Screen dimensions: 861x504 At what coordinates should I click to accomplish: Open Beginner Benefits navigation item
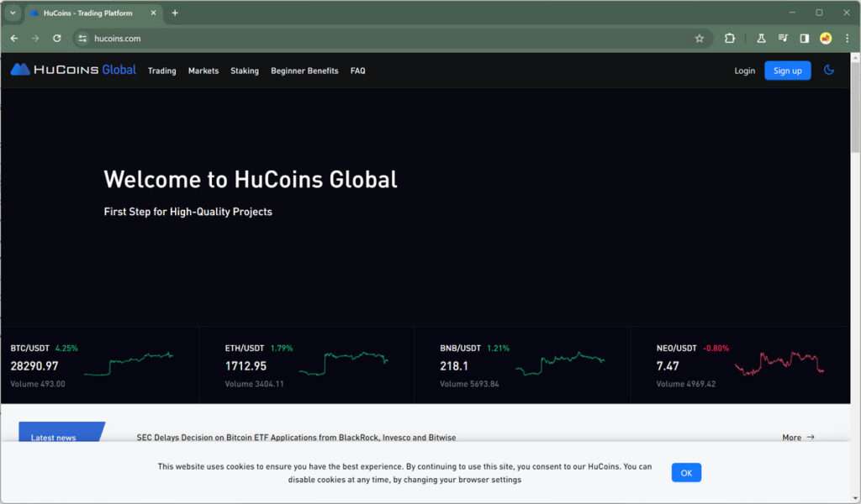[x=304, y=71]
